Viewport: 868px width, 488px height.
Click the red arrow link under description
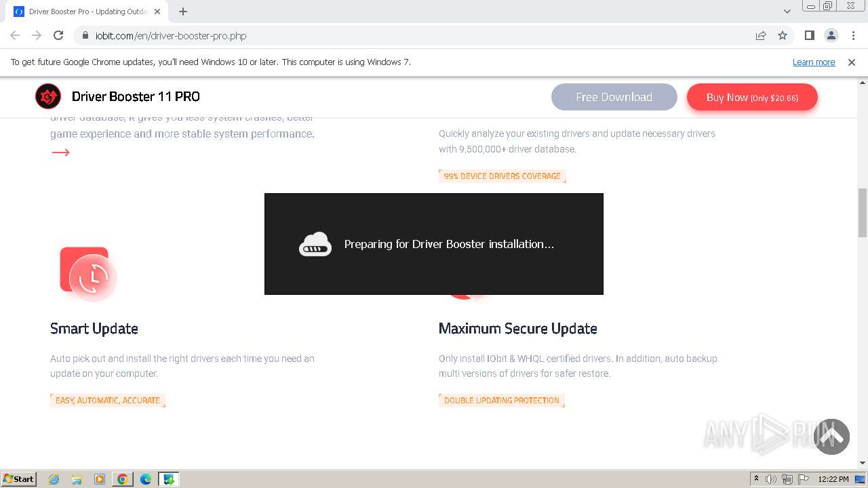tap(60, 152)
